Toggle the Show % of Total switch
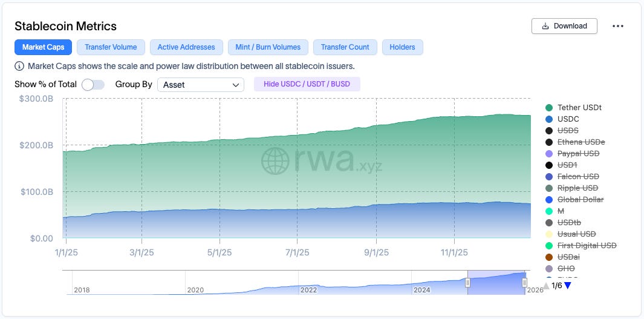 coord(93,85)
